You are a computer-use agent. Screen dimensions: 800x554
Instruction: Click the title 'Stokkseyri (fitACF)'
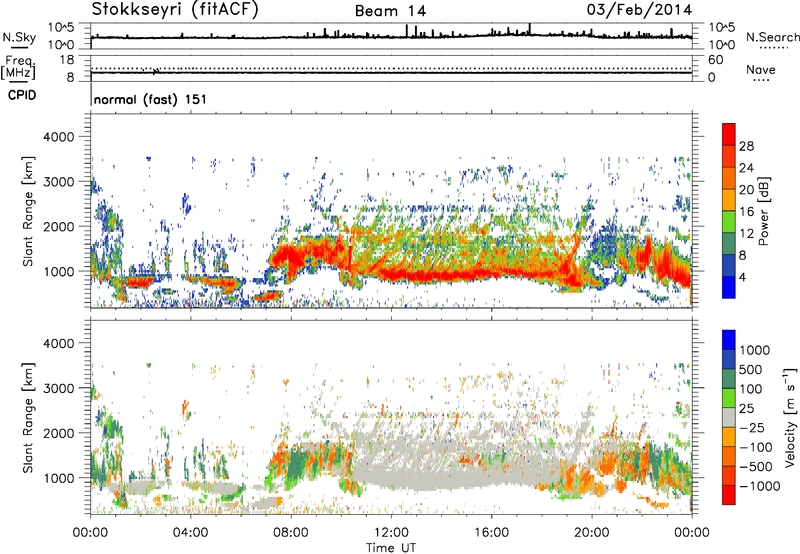(x=175, y=10)
